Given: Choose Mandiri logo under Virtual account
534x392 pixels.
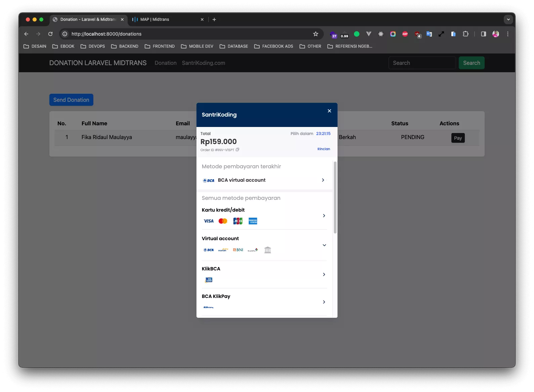Looking at the screenshot, I should pyautogui.click(x=223, y=250).
